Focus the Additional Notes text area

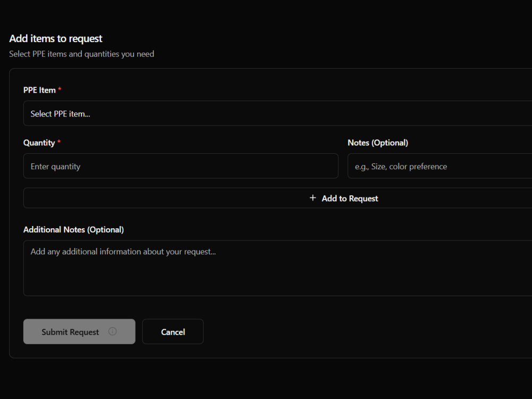click(x=278, y=268)
